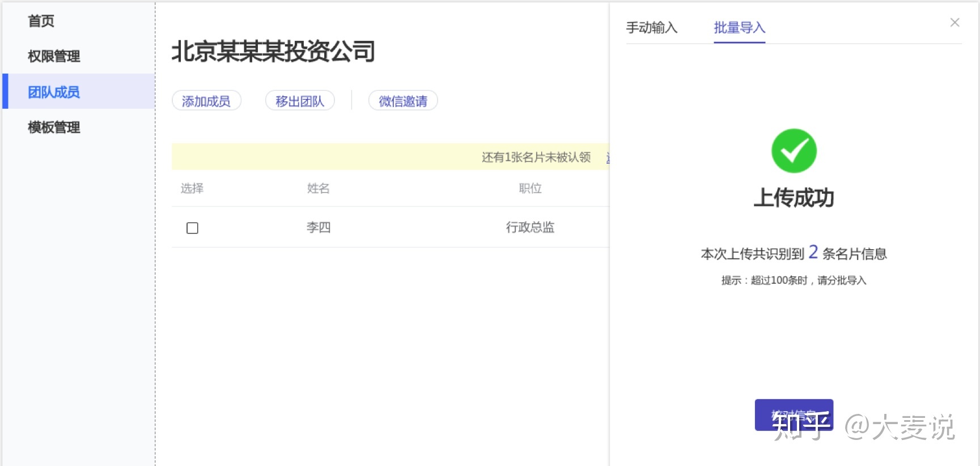
Task: Tick the checkbox for 李四's row
Action: click(x=192, y=228)
